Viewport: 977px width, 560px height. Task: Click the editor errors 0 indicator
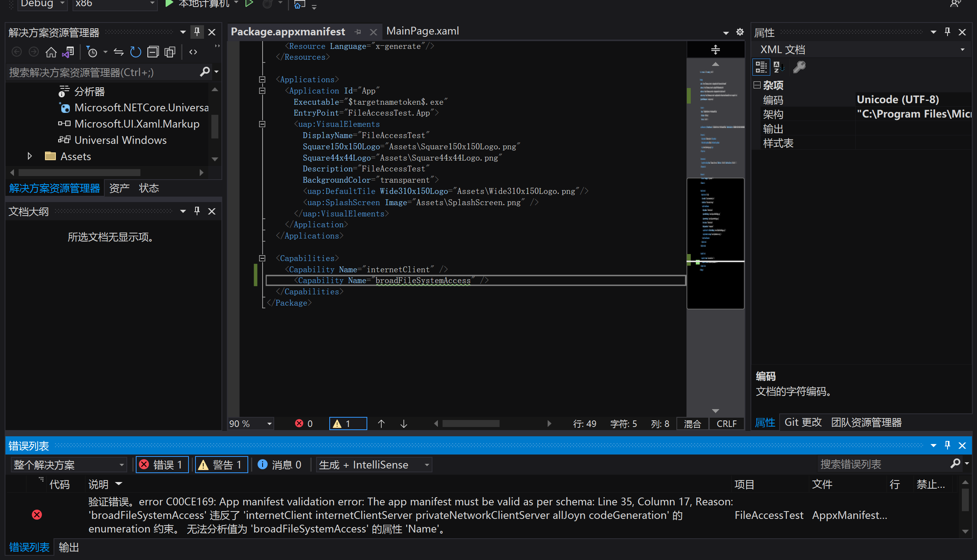point(304,423)
